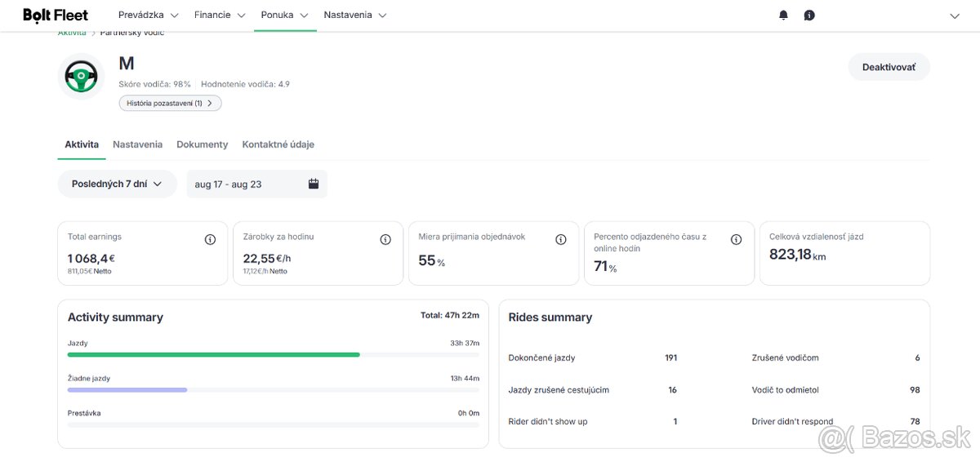This screenshot has width=980, height=462.
Task: Click the Bolt Fleet logo
Action: click(x=56, y=16)
